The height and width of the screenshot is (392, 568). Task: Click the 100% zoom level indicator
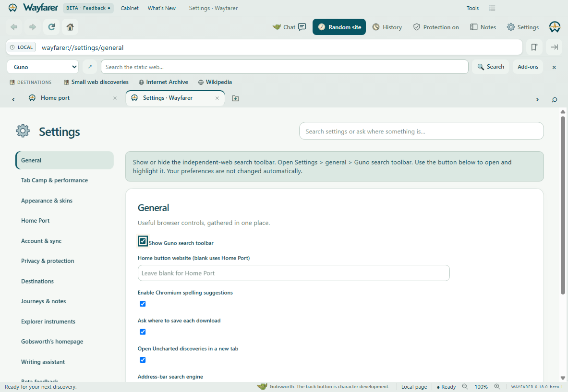(x=481, y=387)
